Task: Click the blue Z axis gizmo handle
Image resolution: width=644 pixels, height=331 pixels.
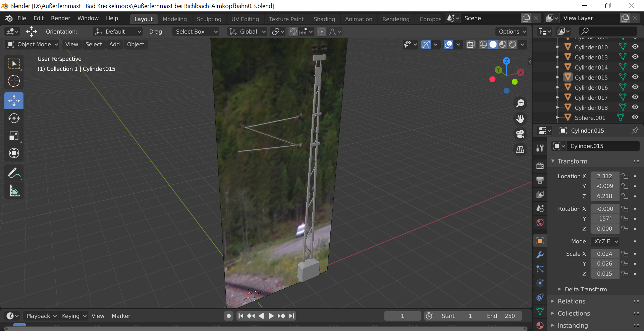Action: [506, 61]
